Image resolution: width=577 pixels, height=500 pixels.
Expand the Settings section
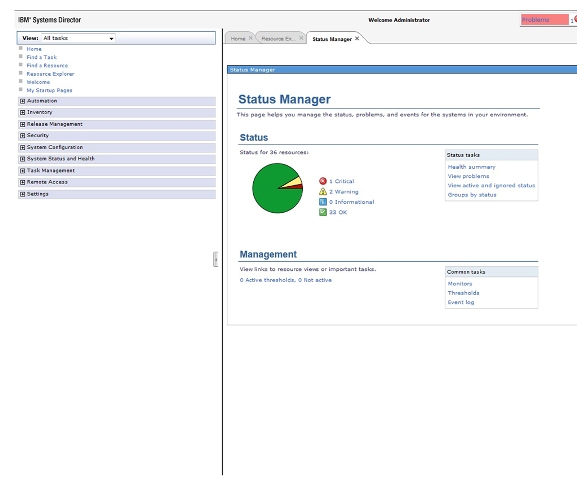click(x=22, y=194)
